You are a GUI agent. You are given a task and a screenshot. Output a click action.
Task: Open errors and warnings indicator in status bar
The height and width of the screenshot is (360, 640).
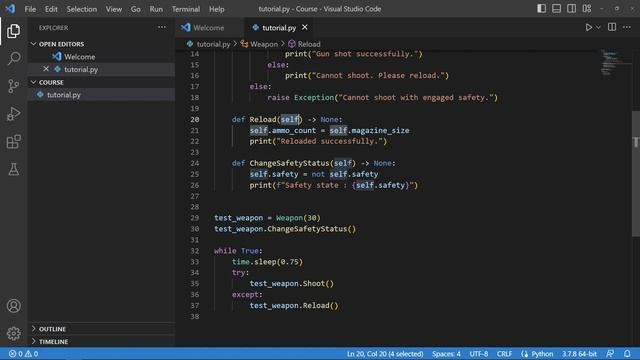[x=24, y=354]
